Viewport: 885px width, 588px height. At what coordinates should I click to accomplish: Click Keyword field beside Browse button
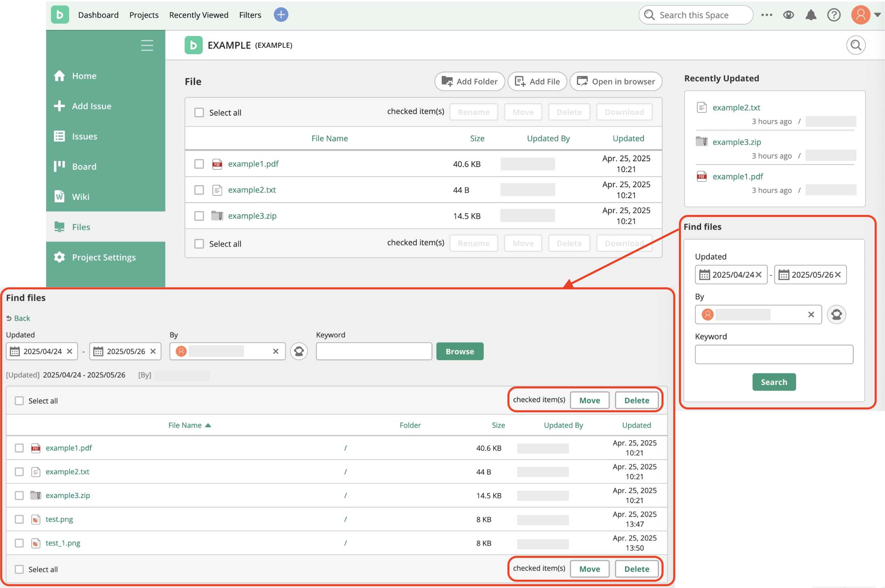(374, 351)
